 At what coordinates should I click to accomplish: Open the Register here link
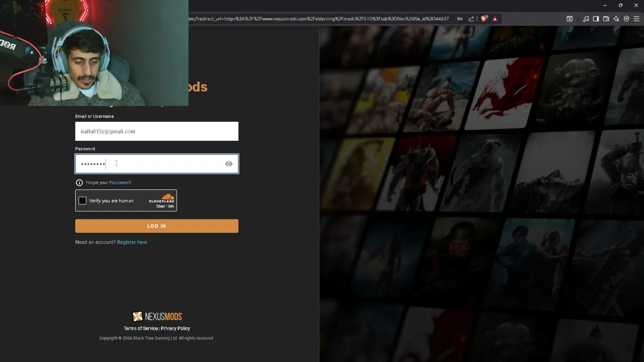click(x=132, y=242)
